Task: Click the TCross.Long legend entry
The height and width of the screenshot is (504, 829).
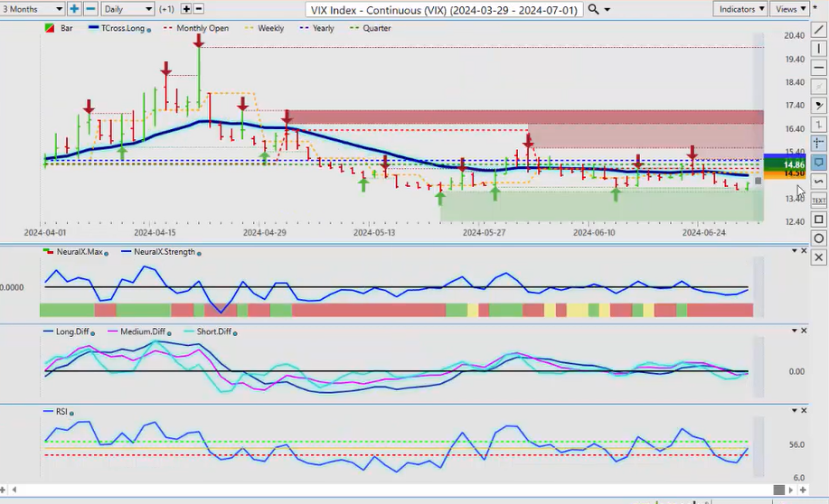Action: click(123, 28)
